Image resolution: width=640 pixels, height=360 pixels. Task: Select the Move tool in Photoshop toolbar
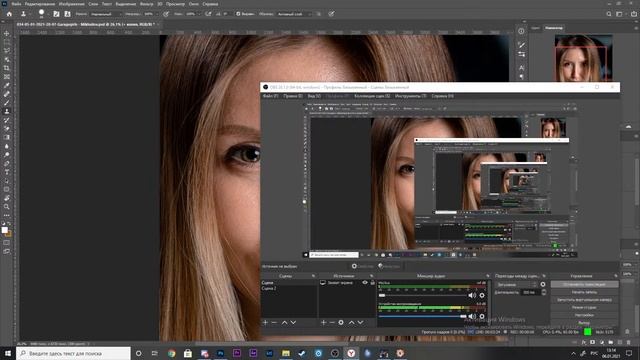[x=7, y=33]
